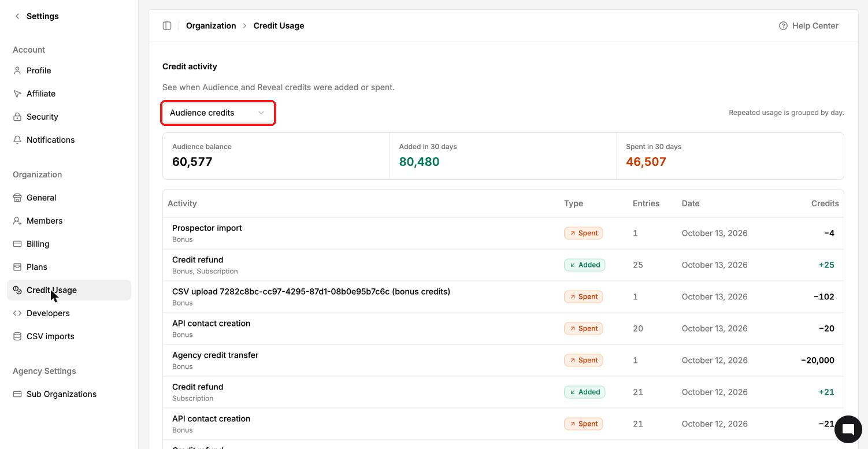Image resolution: width=868 pixels, height=449 pixels.
Task: Click the Security lock icon
Action: 17,117
